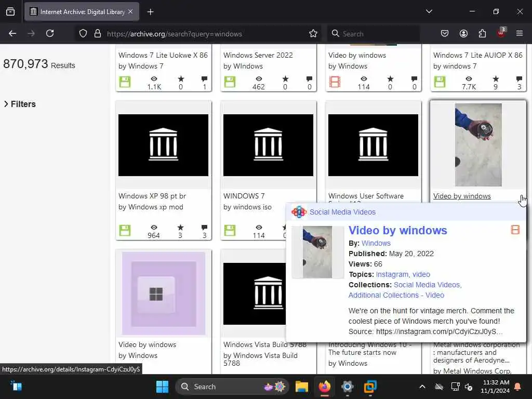Viewport: 532px width, 399px height.
Task: Click the URL address bar
Action: tap(197, 34)
